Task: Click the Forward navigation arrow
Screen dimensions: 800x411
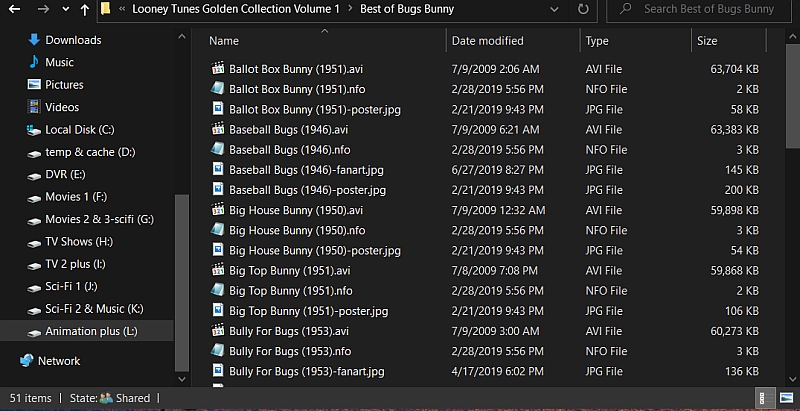Action: pyautogui.click(x=42, y=9)
